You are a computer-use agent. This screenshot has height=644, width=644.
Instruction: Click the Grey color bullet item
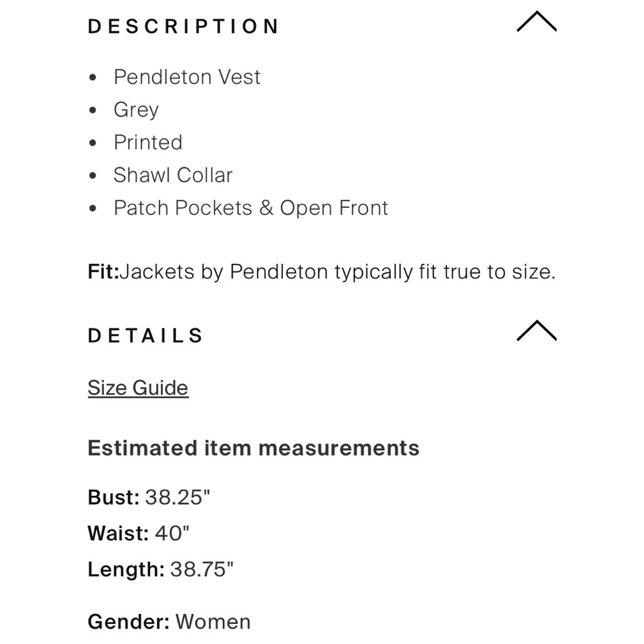136,110
